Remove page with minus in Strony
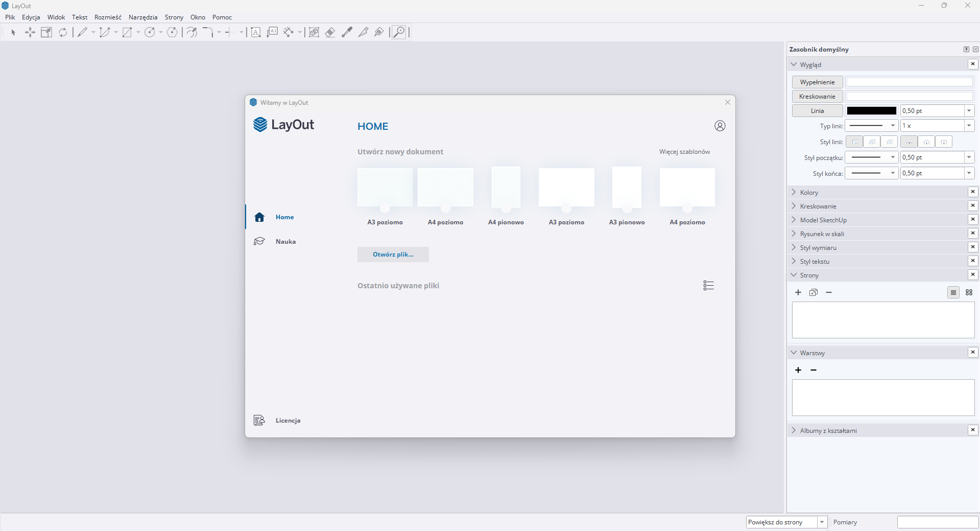 coord(829,292)
